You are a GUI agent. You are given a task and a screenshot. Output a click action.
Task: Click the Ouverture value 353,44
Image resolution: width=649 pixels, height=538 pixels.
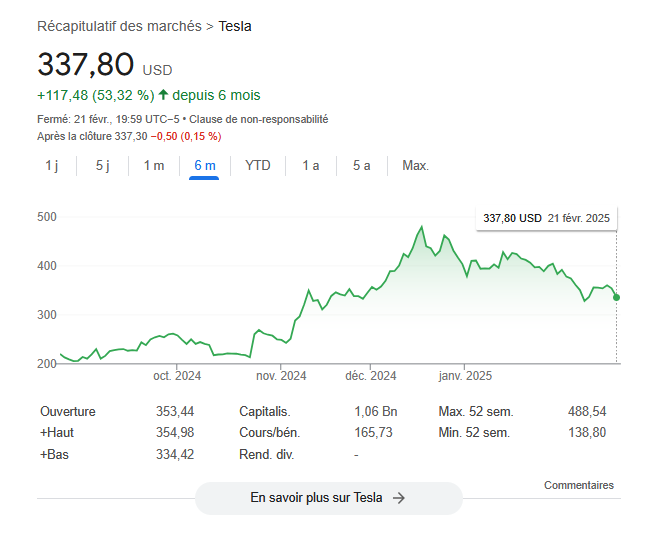(x=175, y=411)
